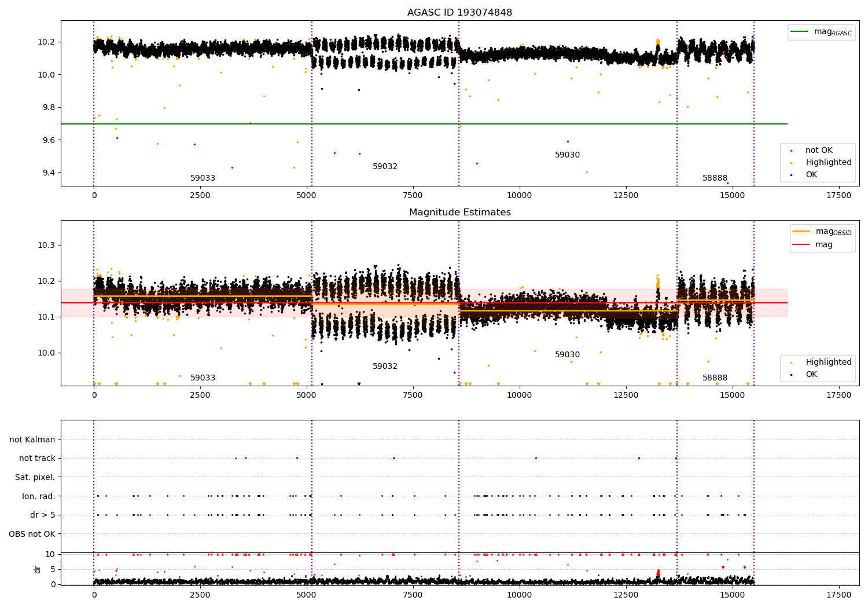Viewport: 868px width, 608px height.
Task: Click the 59030 label in the top plot
Action: [567, 155]
